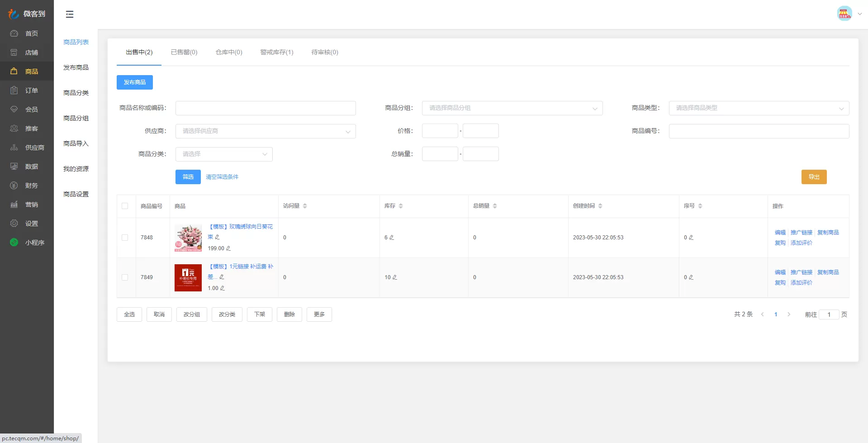Open the 供应商 selection dropdown
Image resolution: width=868 pixels, height=443 pixels.
pyautogui.click(x=265, y=131)
